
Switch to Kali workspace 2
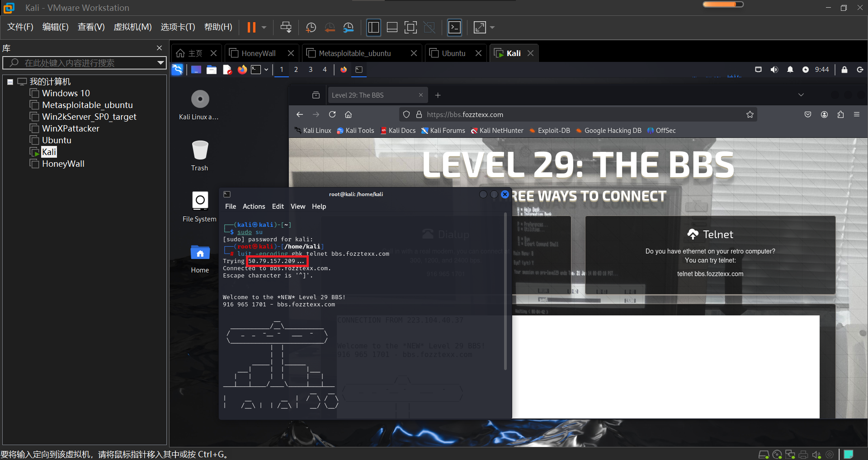coord(296,70)
